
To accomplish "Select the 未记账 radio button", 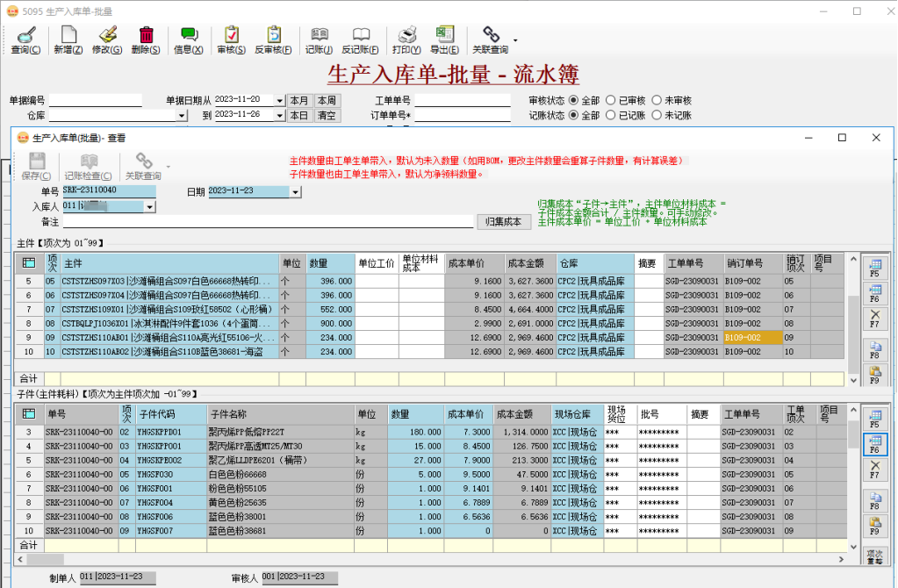I will click(x=657, y=115).
